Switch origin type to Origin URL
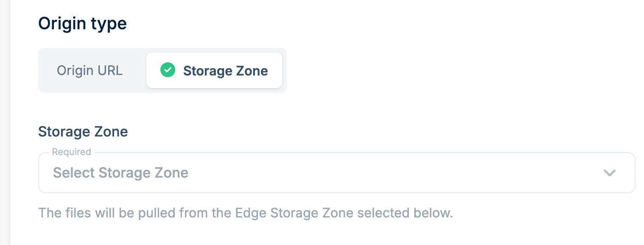Screen dimensions: 644x245 (x=90, y=70)
